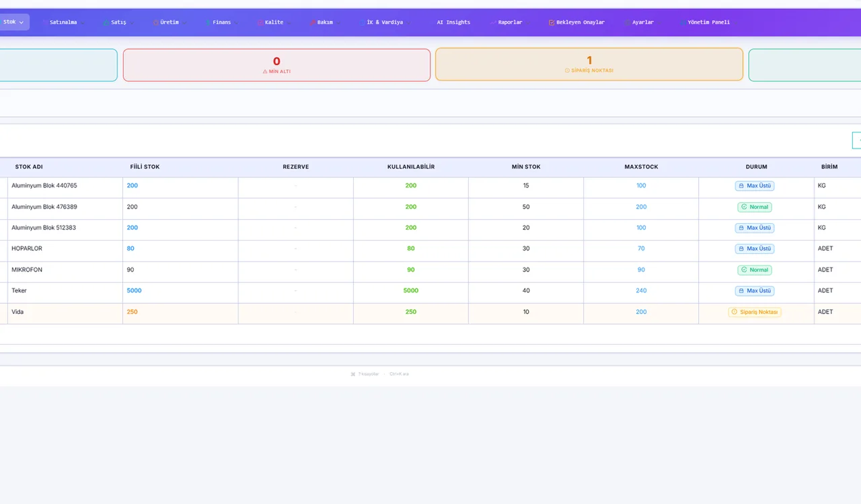The height and width of the screenshot is (504, 861).
Task: Click the max stock value 240 for Teker
Action: (x=641, y=291)
